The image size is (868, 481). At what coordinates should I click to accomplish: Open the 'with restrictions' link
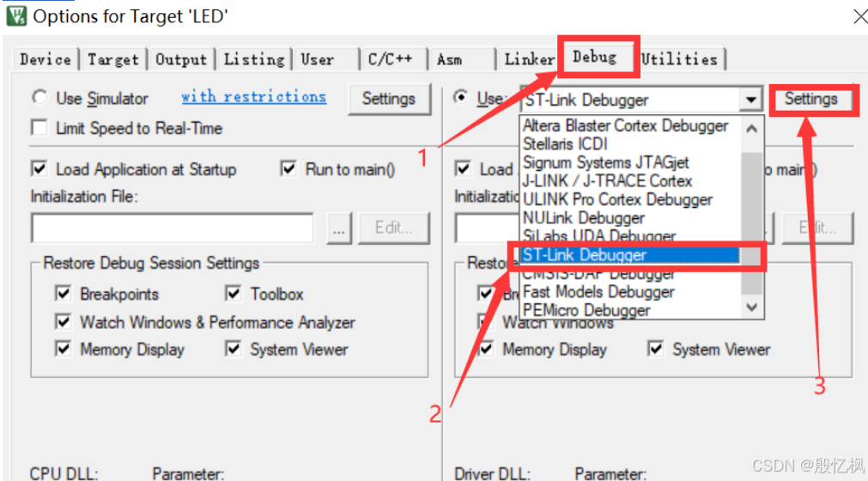(253, 96)
